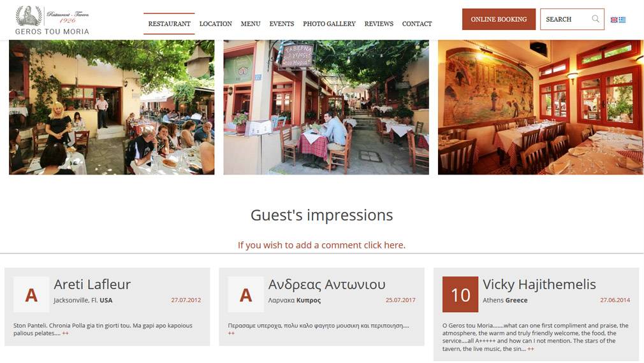Screen dimensions: 644x363
Task: Switch language with the UK flag icon
Action: (614, 20)
